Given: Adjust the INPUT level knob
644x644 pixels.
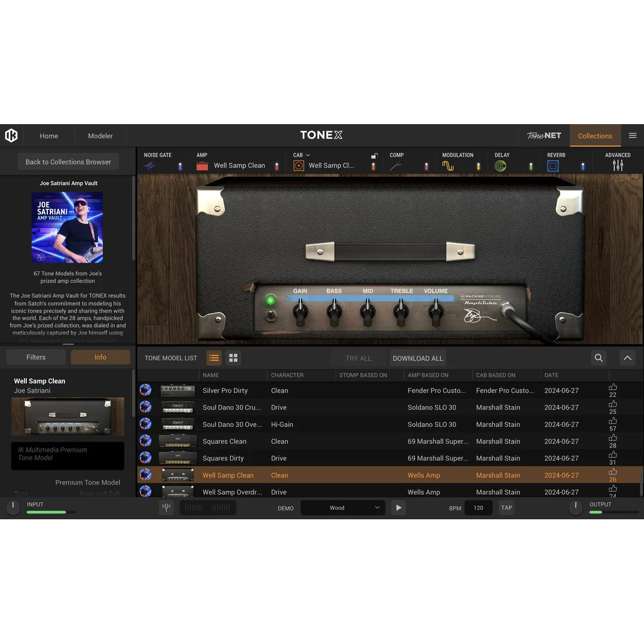Looking at the screenshot, I should [x=13, y=508].
